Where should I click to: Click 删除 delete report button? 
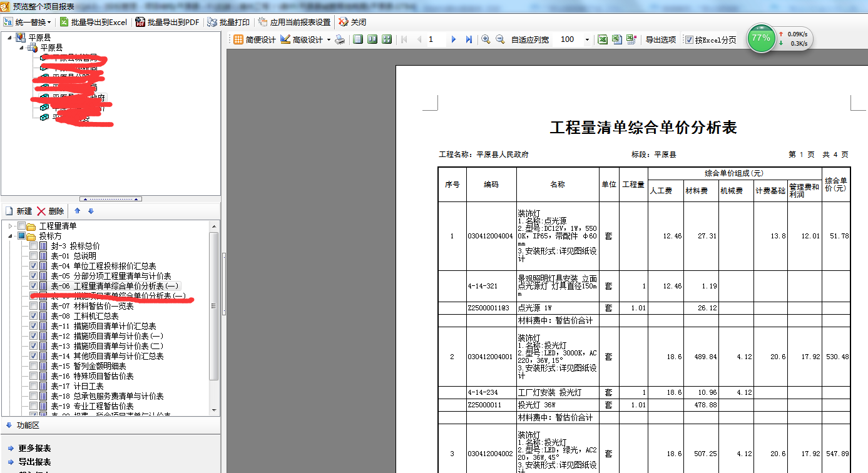tap(51, 211)
